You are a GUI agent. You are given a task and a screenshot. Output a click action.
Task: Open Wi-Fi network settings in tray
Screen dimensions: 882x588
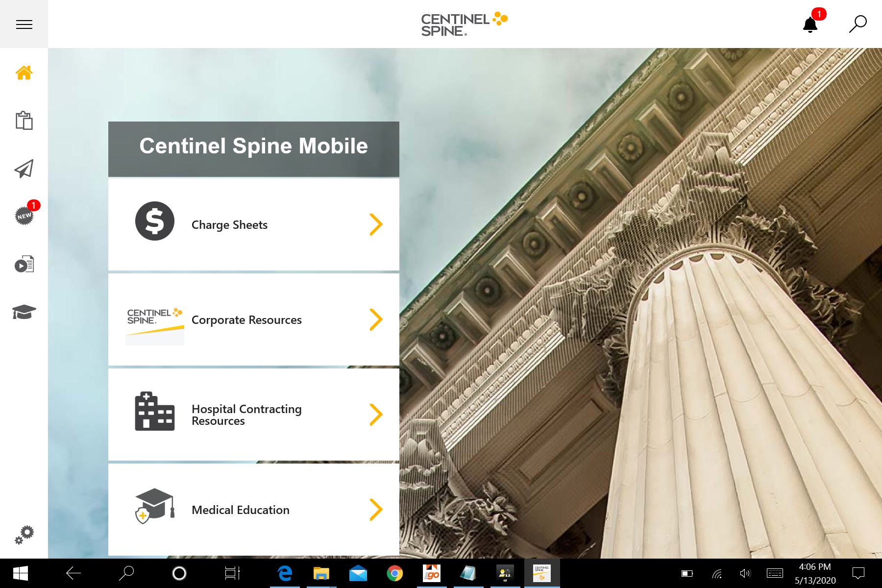coord(716,573)
